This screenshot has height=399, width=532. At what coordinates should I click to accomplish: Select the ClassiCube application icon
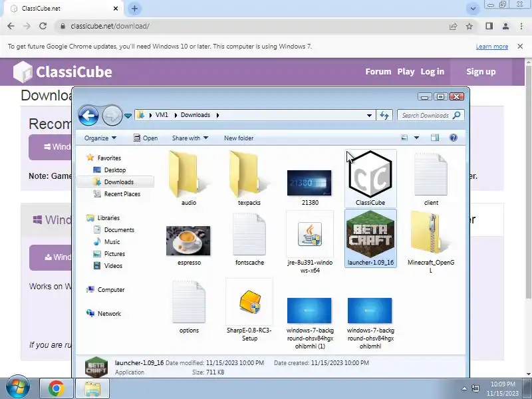pyautogui.click(x=370, y=178)
